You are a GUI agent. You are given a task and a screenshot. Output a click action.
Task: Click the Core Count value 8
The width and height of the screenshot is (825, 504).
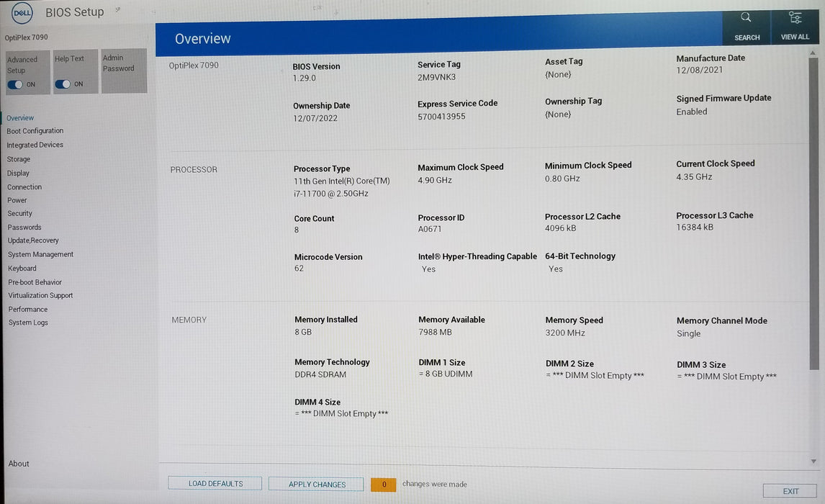pos(296,230)
